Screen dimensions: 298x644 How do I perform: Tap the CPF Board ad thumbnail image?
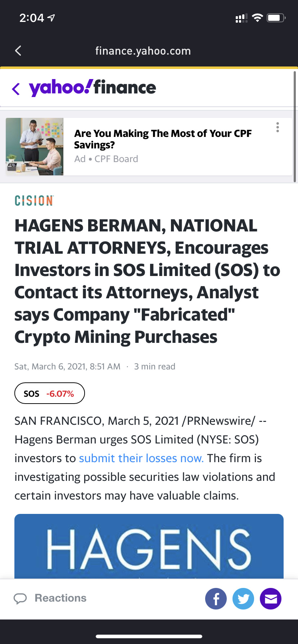click(x=35, y=147)
